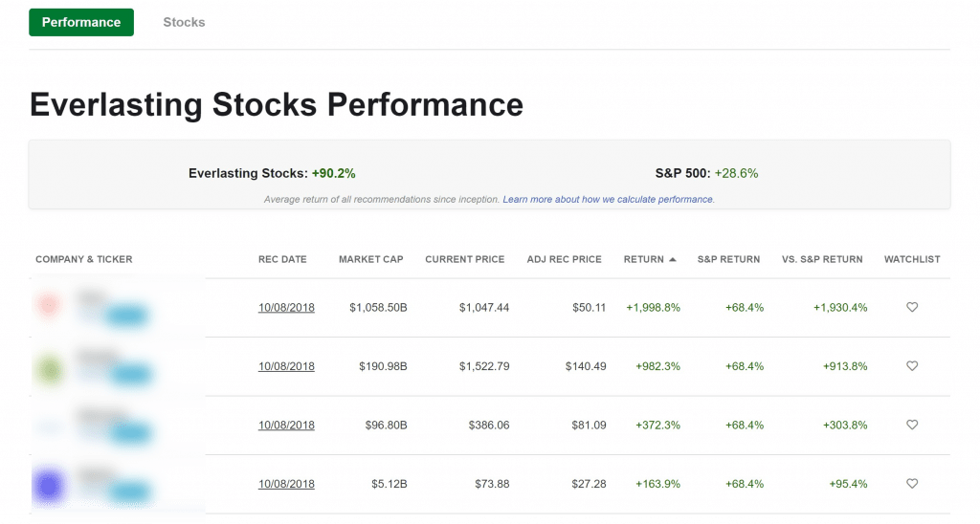Screen dimensions: 980x524
Task: Click return value +163.9%
Action: (657, 484)
